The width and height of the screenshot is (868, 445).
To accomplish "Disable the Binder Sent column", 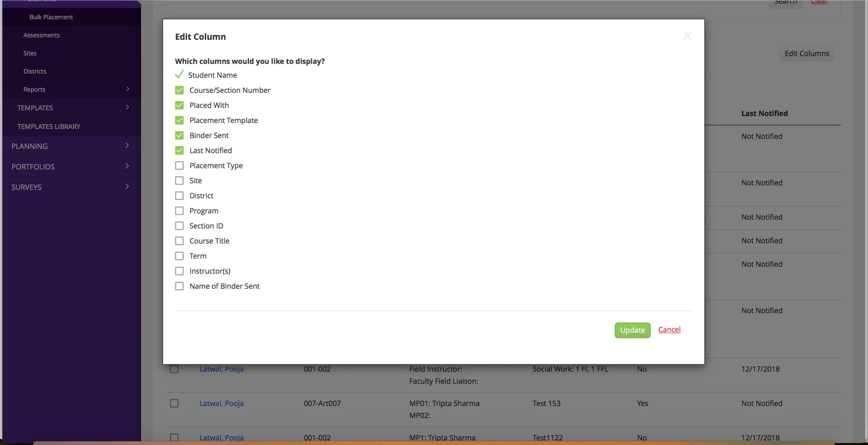I will click(179, 135).
